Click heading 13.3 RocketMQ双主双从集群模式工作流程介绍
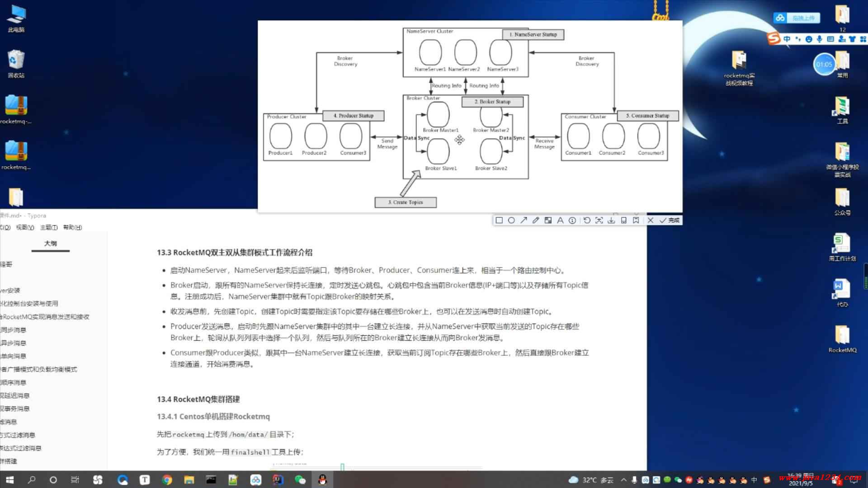 (235, 253)
